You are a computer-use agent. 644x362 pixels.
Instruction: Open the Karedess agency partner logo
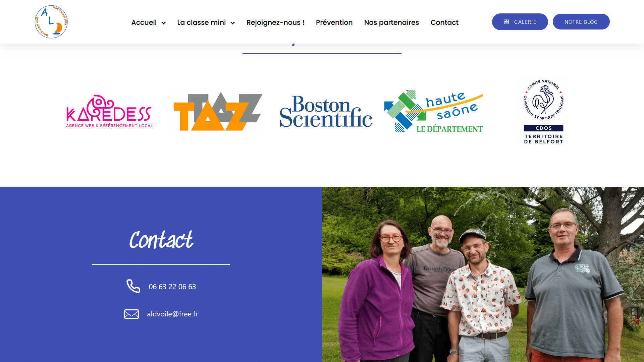tap(109, 111)
